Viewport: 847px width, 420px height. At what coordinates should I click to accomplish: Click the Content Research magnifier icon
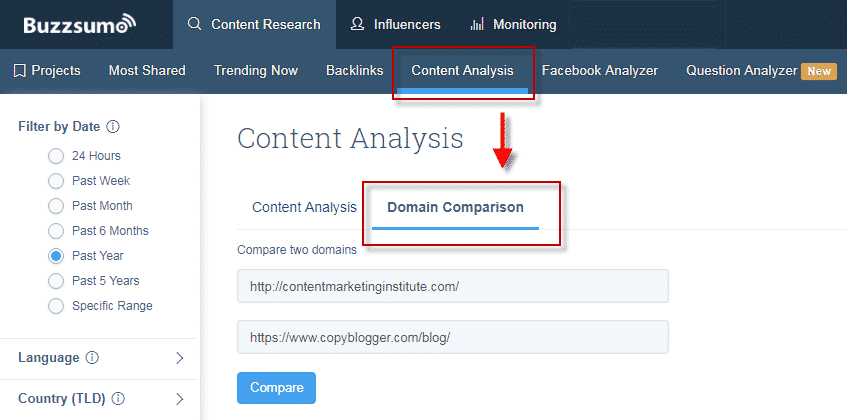coord(195,24)
